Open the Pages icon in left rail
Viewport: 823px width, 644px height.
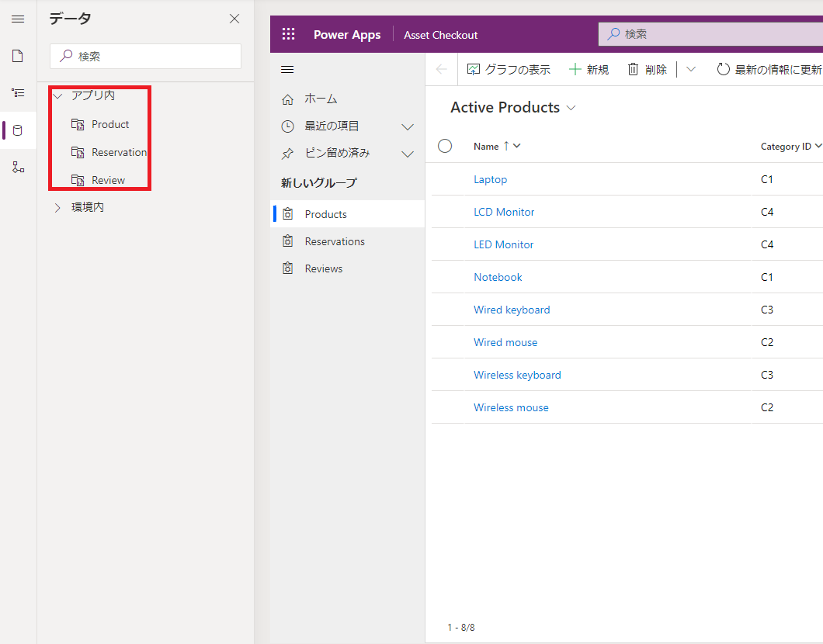tap(18, 56)
